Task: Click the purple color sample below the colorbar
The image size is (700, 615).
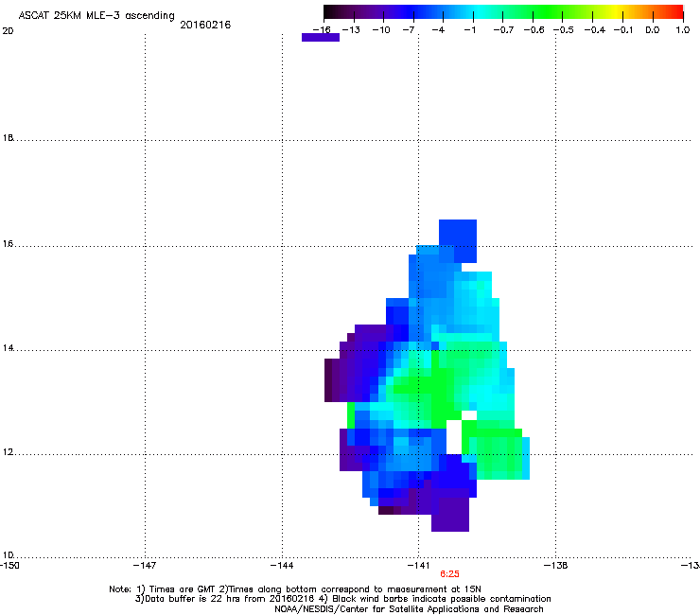Action: point(321,38)
